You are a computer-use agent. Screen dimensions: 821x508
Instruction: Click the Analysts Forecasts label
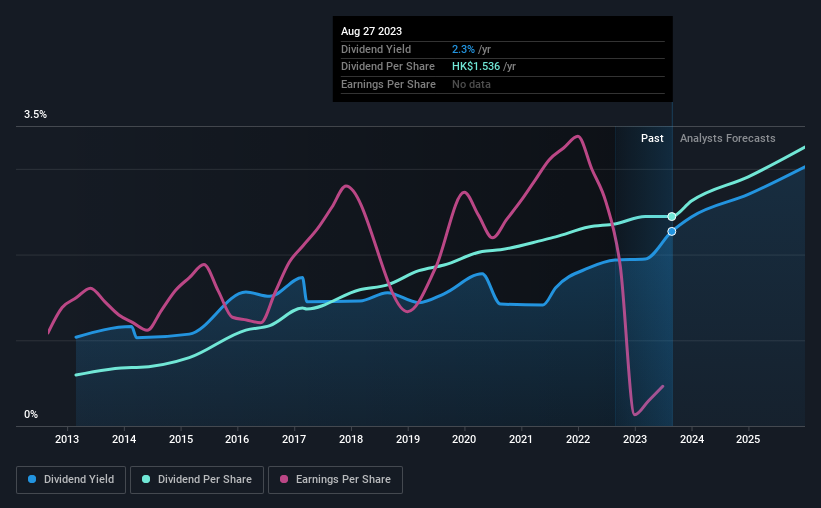pos(728,138)
